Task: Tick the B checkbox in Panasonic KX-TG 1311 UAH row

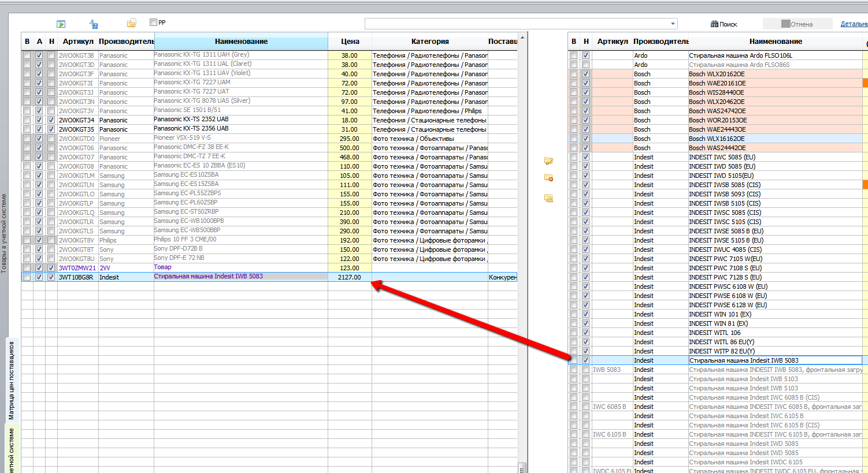Action: [x=27, y=55]
